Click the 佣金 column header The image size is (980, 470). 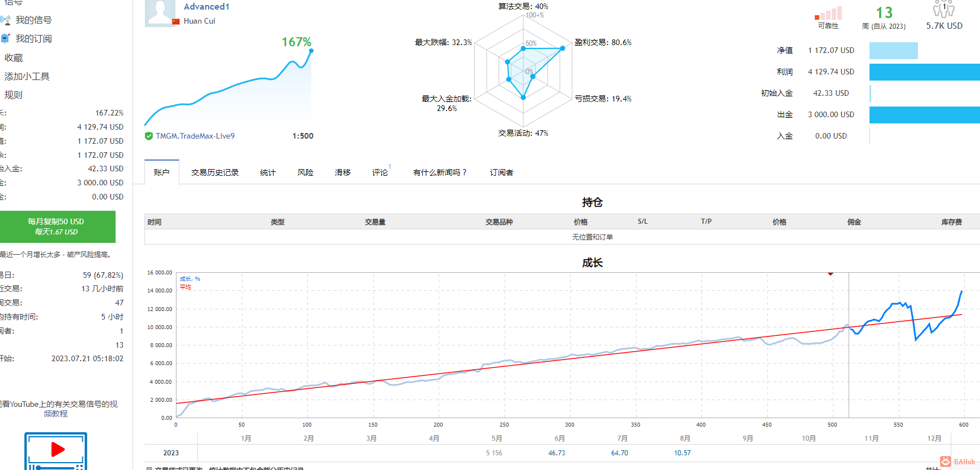(854, 222)
